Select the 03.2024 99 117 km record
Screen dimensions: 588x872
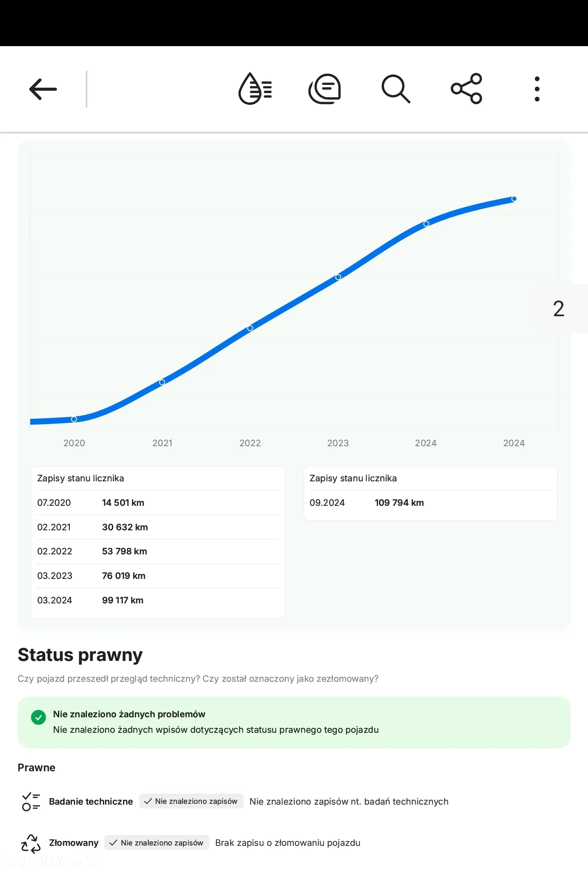[158, 600]
